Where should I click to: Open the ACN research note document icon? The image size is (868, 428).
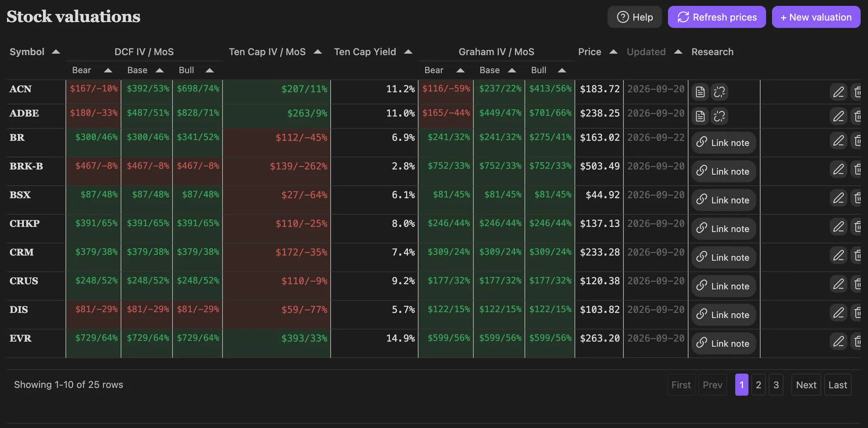pos(700,92)
